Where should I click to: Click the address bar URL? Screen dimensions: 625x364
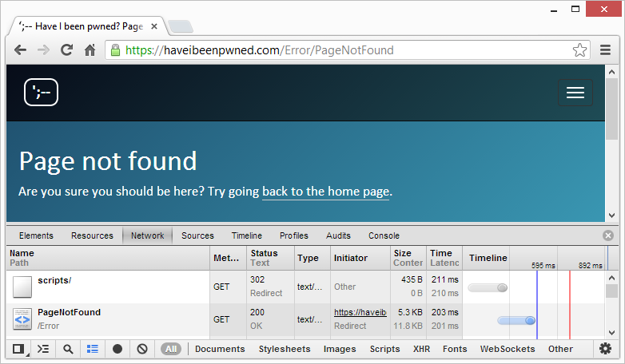click(x=260, y=50)
